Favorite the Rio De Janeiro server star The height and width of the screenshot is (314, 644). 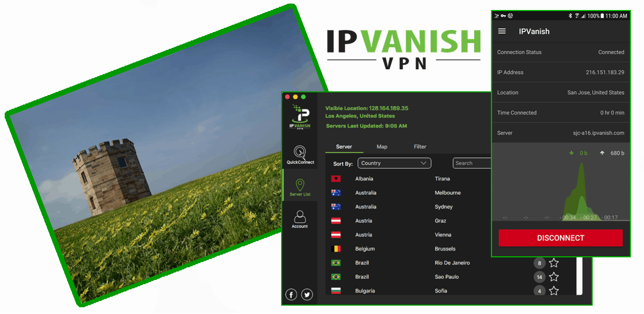554,263
